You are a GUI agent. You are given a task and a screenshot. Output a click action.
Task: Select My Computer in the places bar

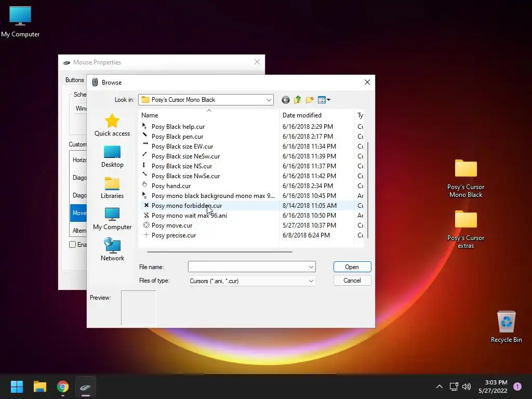(112, 219)
